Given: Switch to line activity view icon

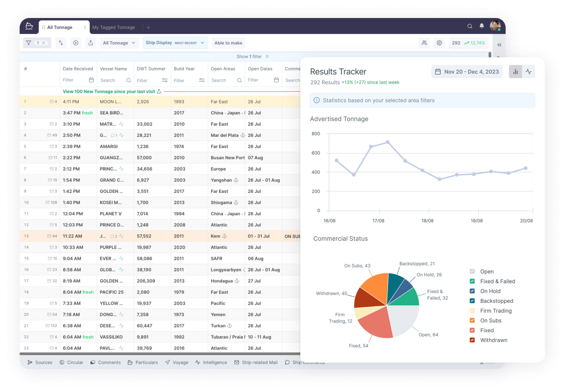Looking at the screenshot, I should coord(529,72).
